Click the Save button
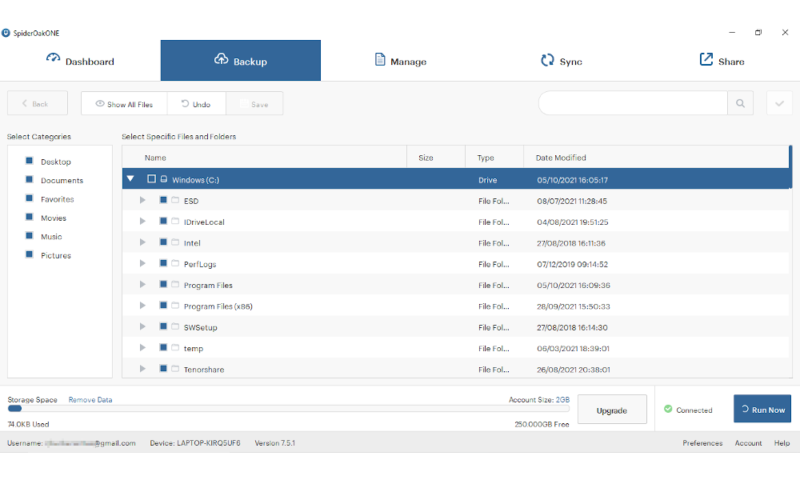 (x=255, y=104)
